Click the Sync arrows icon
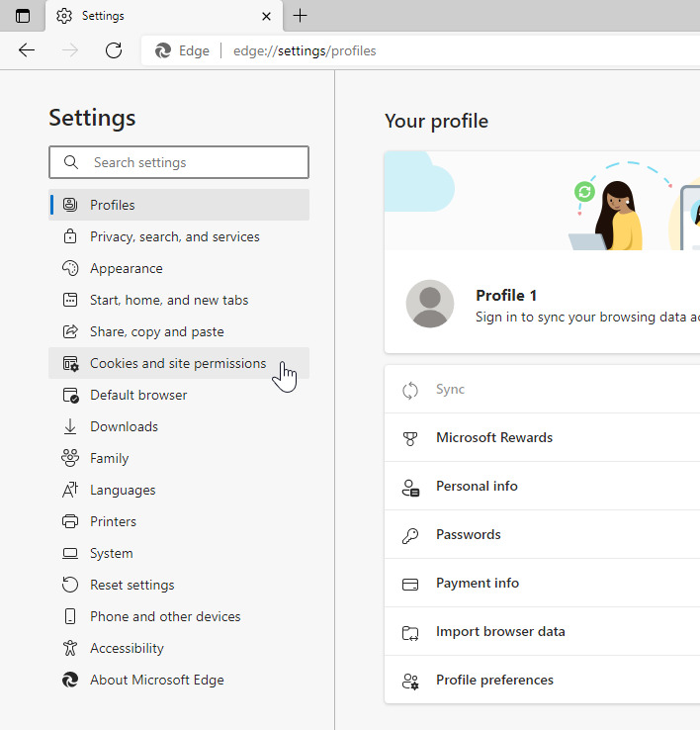 410,390
